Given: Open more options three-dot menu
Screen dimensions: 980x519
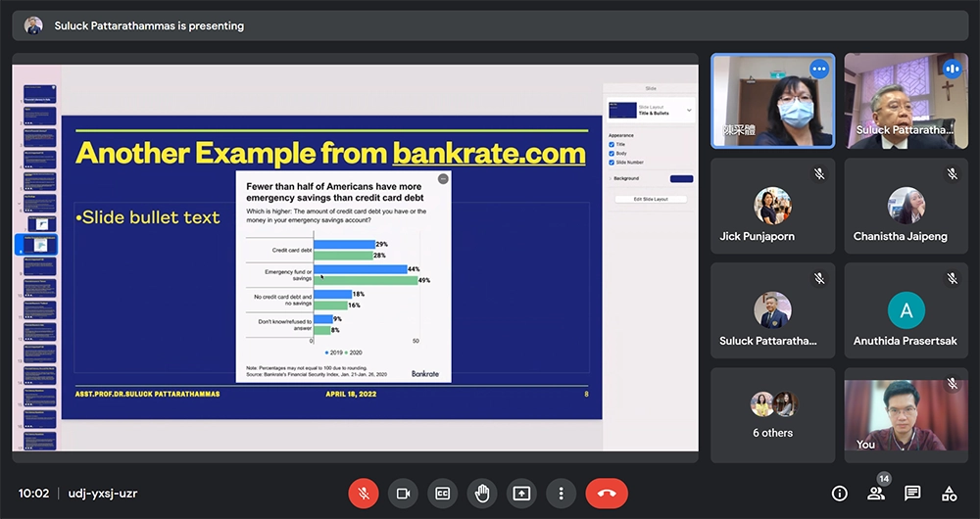Looking at the screenshot, I should coord(561,494).
